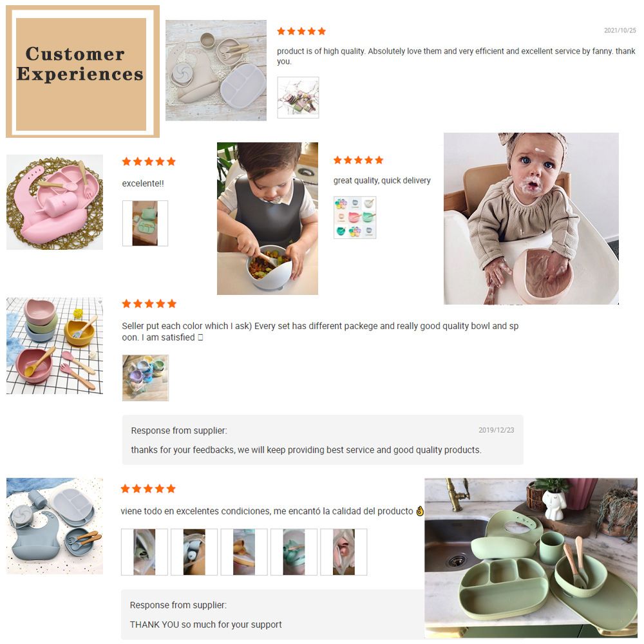Open the green plate thumbnail under excelente
This screenshot has height=644, width=644.
pyautogui.click(x=145, y=223)
